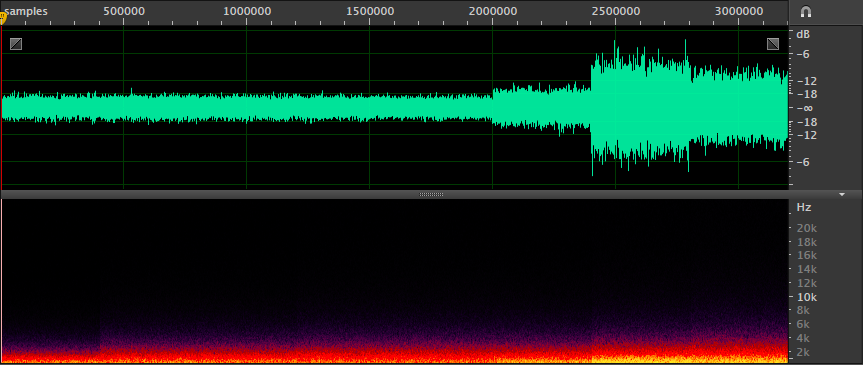The image size is (863, 365).
Task: Click the -∞ mark on the dB scale
Action: coord(805,108)
